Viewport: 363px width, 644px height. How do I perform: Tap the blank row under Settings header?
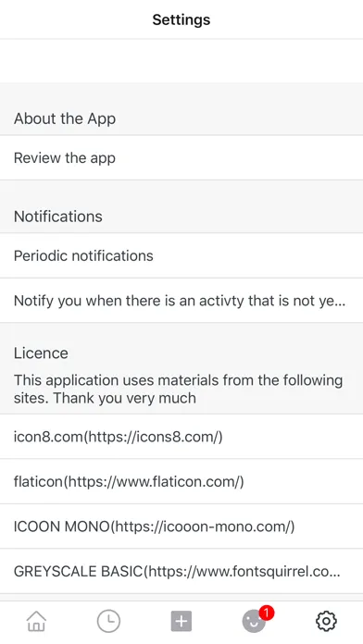(181, 61)
